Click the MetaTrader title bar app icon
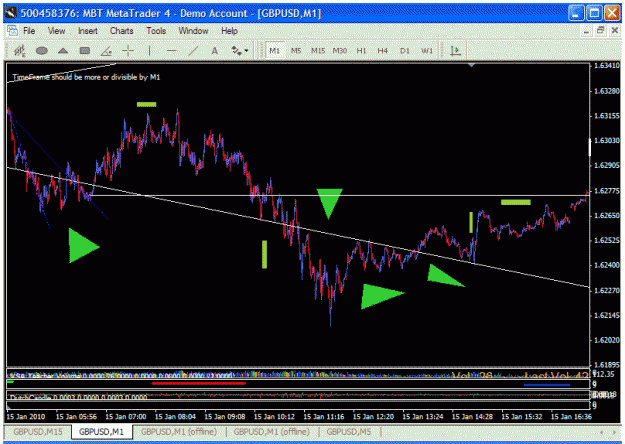 point(11,13)
